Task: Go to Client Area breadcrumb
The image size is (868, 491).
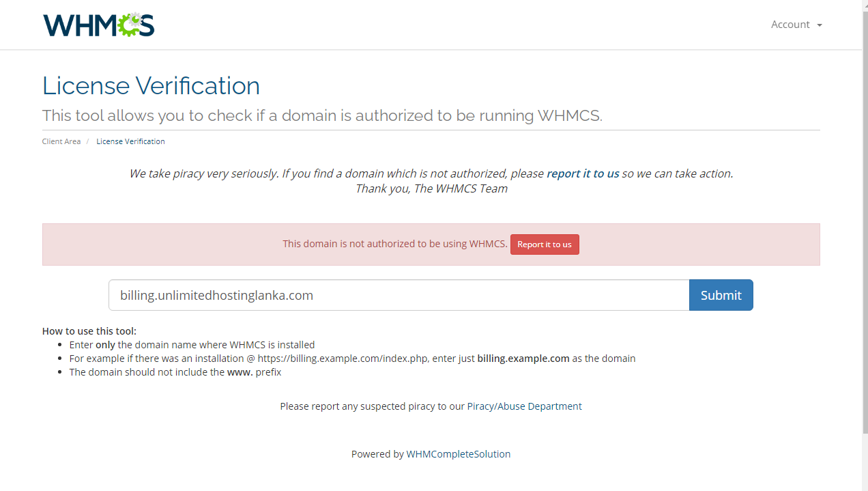Action: [61, 141]
